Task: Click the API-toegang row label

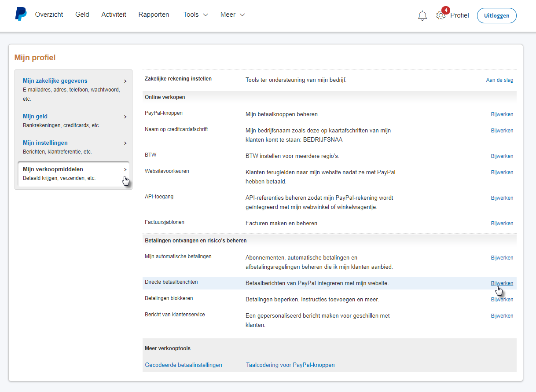Action: (x=159, y=197)
